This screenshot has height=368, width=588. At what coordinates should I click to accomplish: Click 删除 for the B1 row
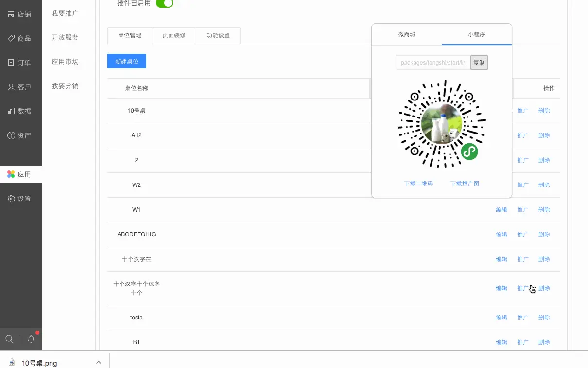tap(544, 342)
